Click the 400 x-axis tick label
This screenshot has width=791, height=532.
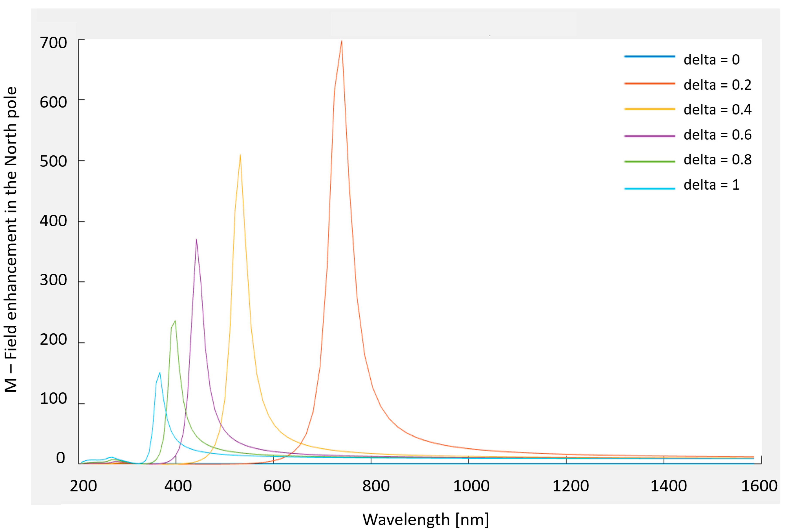[178, 486]
